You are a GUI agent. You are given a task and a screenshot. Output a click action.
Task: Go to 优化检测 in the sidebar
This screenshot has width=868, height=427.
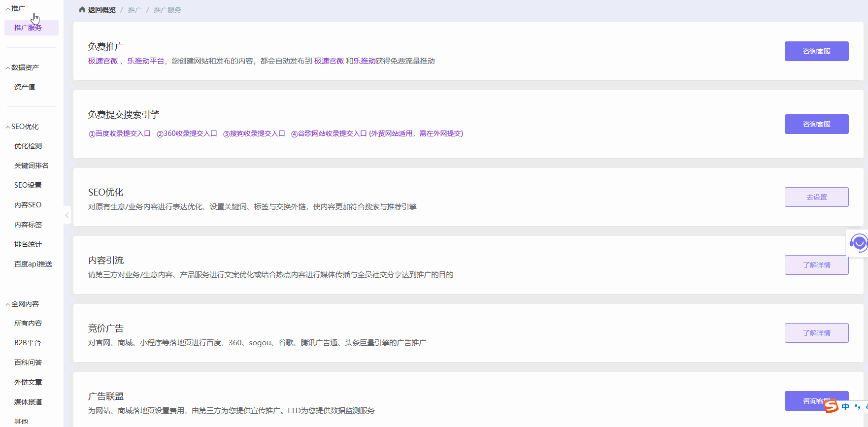tap(28, 146)
